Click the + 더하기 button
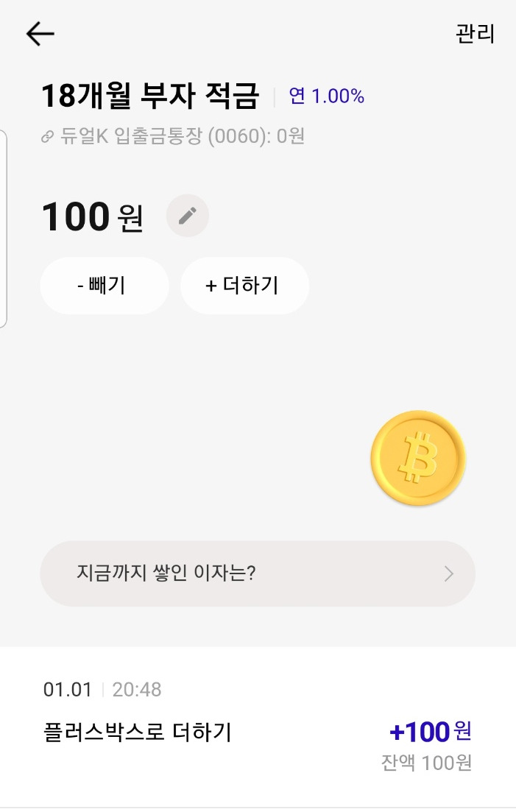516x812 pixels. 245,286
